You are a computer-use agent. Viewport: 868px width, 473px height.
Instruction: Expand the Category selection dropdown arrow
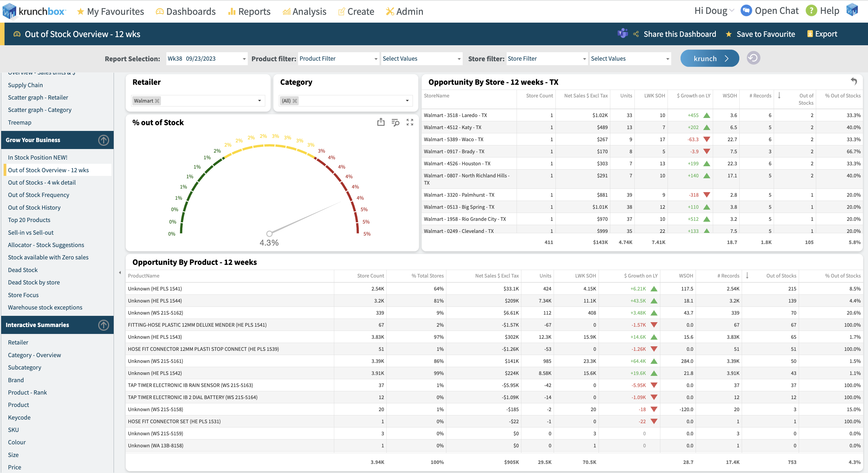pyautogui.click(x=407, y=101)
